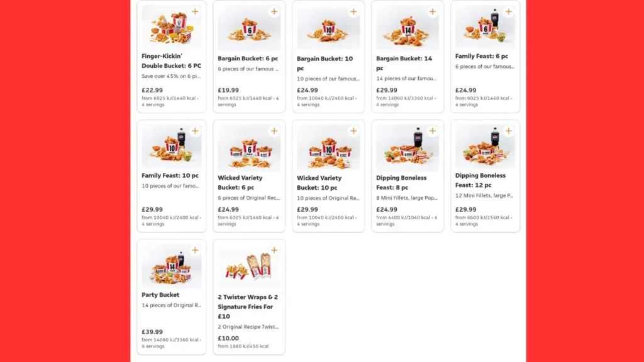Select the Family Feast: 6 pc title
The height and width of the screenshot is (362, 644).
[x=482, y=57]
